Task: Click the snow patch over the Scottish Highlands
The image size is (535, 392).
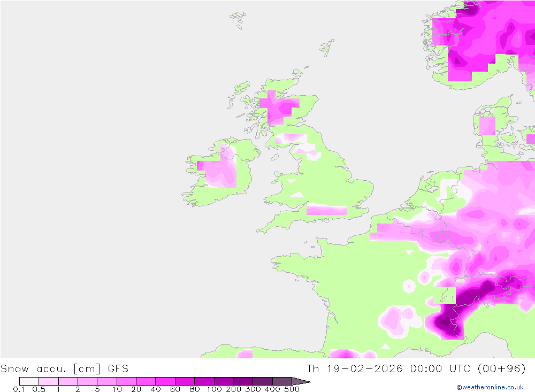Action: tap(279, 108)
